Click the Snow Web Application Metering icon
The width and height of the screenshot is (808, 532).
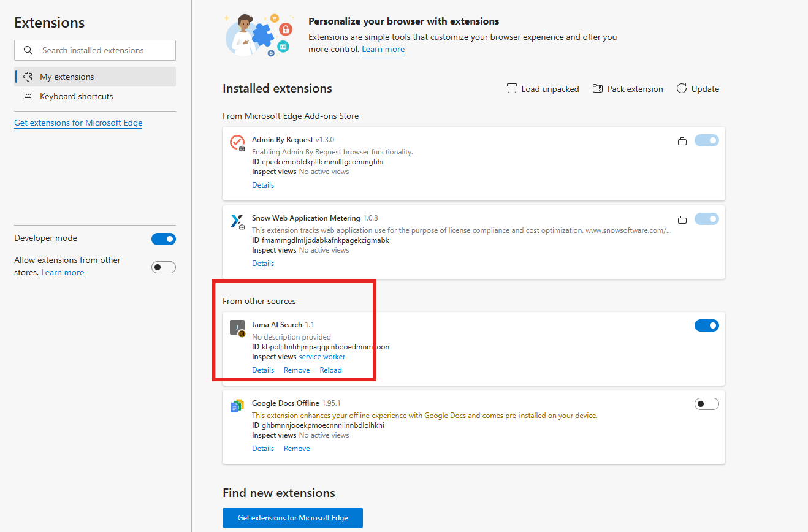(x=237, y=221)
